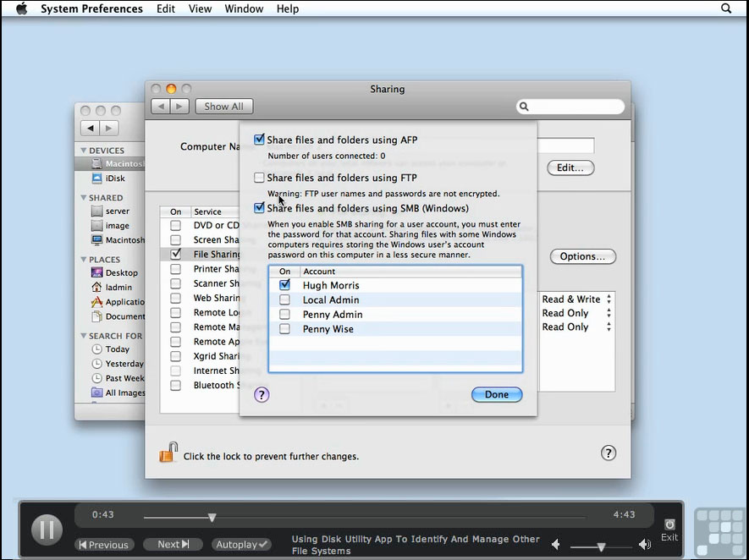
Task: Show files from Yesterday search
Action: pos(118,364)
